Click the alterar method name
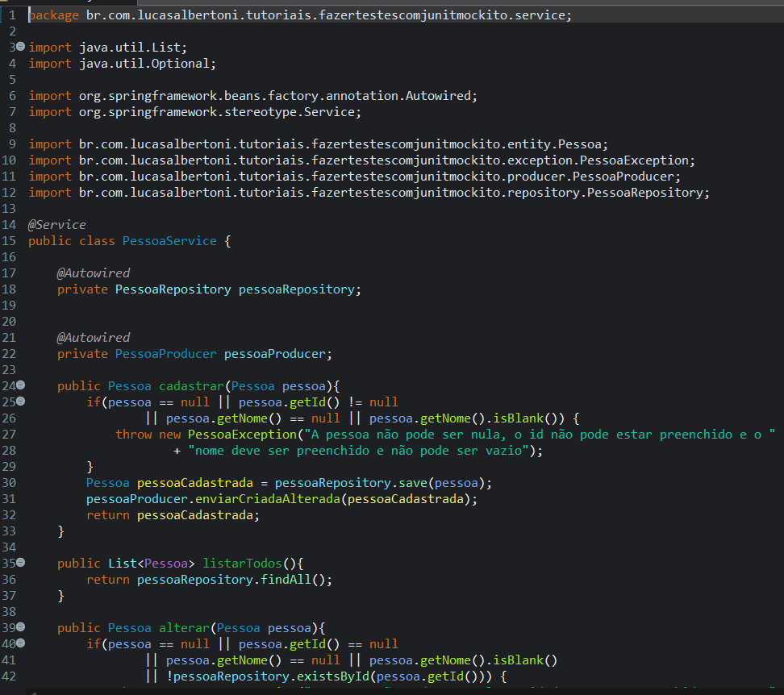The image size is (784, 695). pos(182,627)
